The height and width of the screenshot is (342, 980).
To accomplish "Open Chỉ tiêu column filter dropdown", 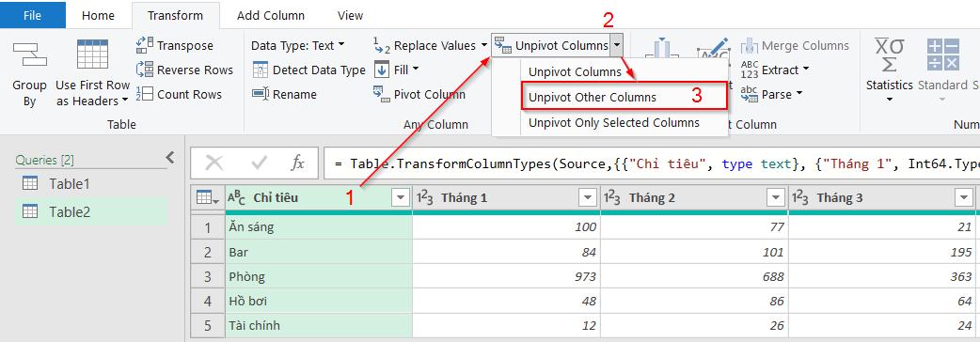I will [400, 198].
